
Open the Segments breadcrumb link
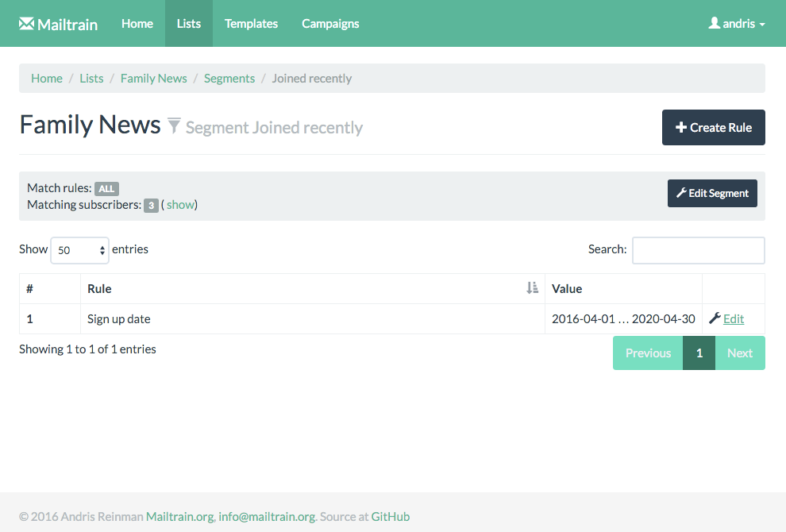(x=229, y=79)
